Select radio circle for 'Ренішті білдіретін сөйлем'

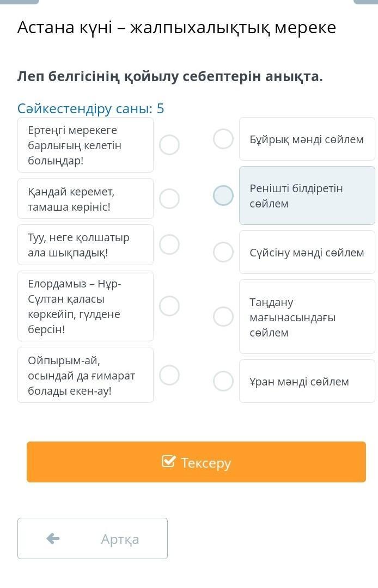(x=223, y=195)
